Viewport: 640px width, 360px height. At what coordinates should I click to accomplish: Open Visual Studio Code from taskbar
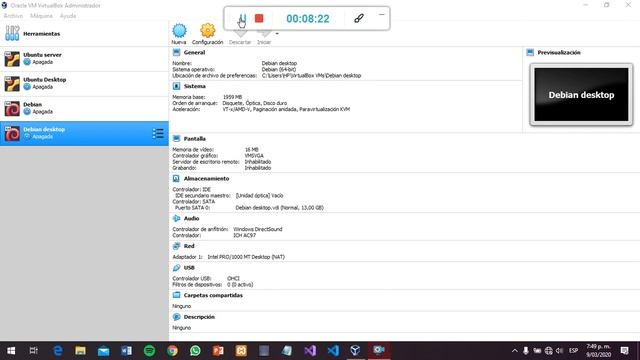coord(333,351)
